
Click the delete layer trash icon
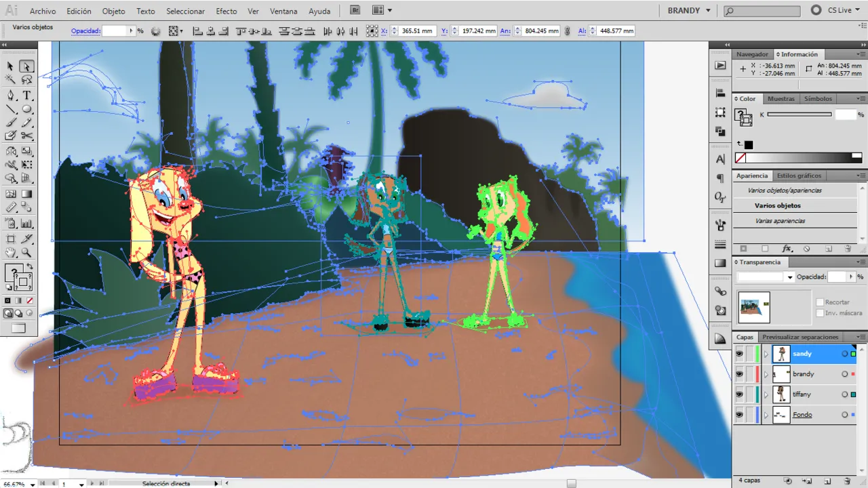tap(848, 481)
